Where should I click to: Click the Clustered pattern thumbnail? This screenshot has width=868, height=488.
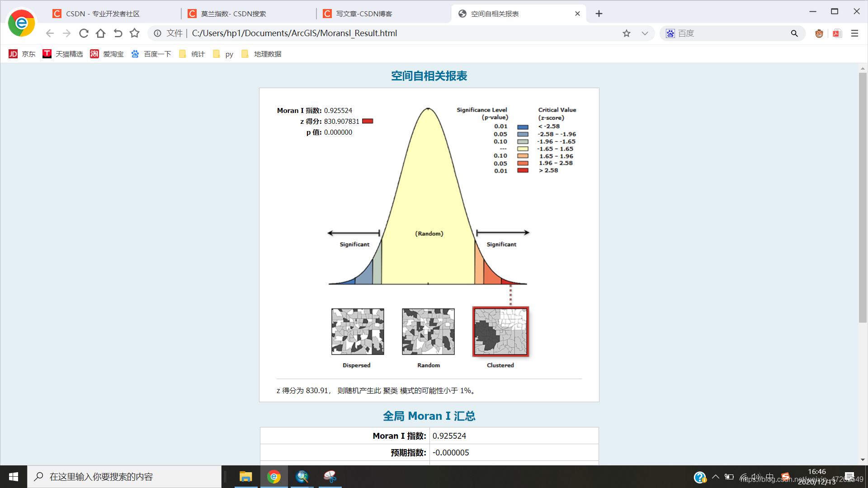[500, 332]
